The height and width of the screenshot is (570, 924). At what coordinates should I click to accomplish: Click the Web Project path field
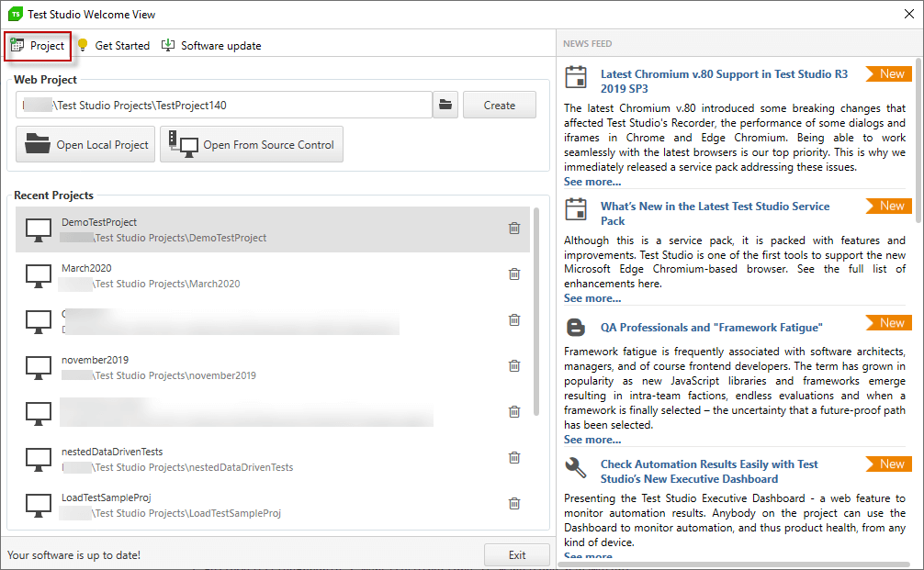click(224, 105)
